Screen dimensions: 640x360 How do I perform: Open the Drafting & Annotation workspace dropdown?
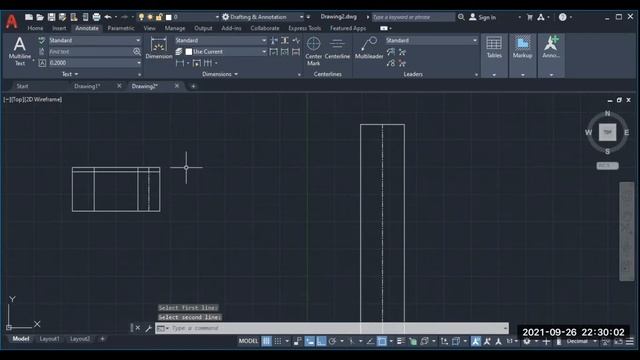[x=262, y=17]
